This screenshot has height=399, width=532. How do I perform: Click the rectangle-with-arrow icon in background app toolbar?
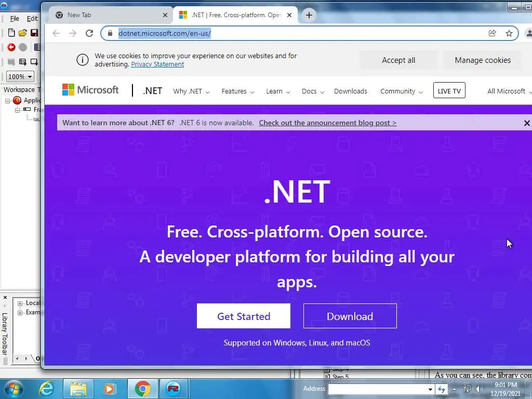click(34, 62)
